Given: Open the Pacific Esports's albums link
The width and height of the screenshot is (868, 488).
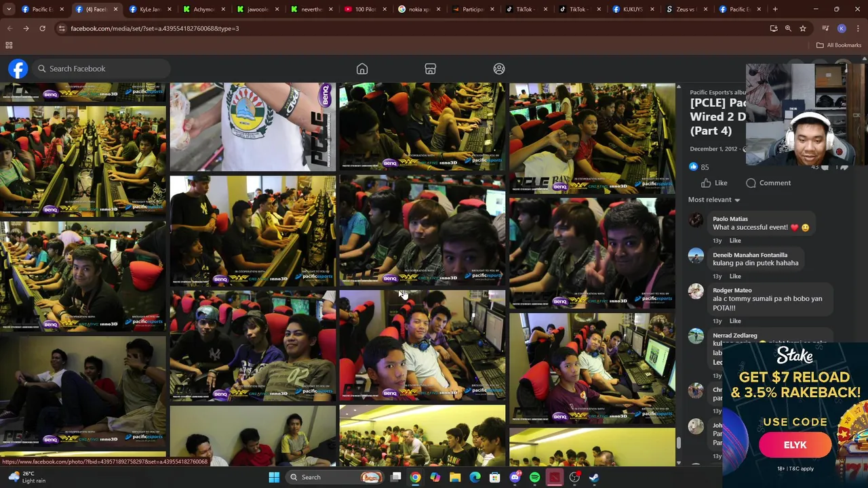Looking at the screenshot, I should point(717,92).
